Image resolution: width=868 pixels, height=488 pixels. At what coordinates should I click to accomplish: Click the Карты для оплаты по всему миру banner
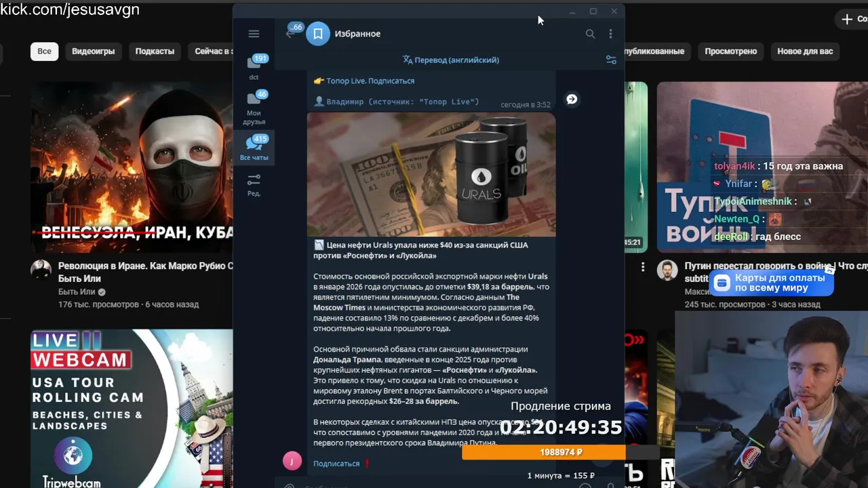point(772,283)
